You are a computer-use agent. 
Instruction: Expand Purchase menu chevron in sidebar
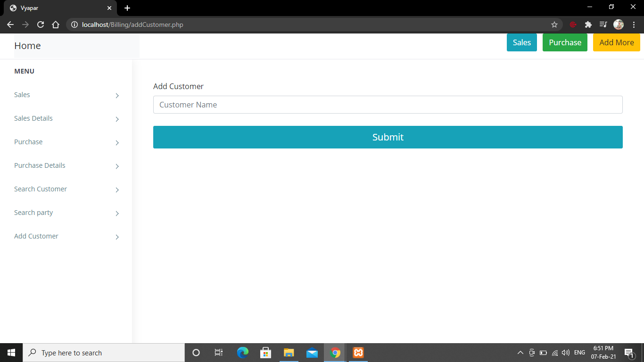[117, 143]
